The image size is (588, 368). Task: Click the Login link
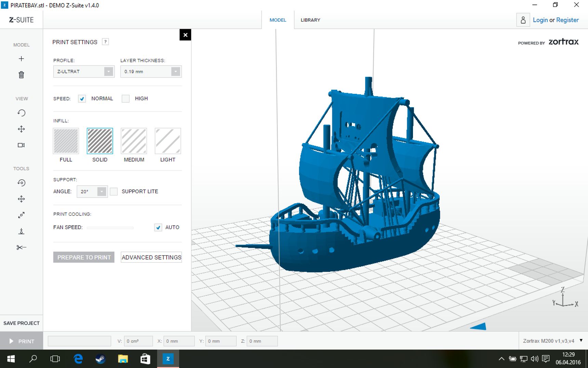540,20
